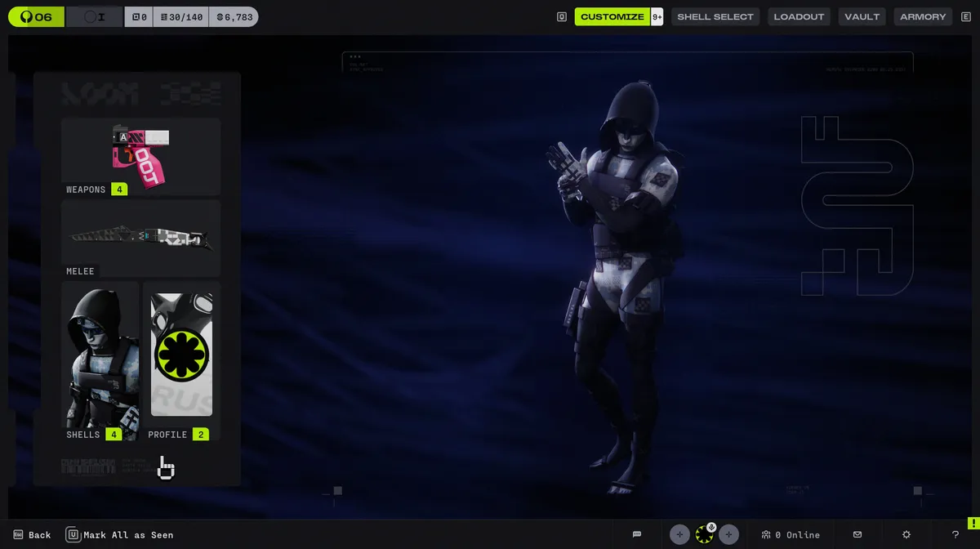The height and width of the screenshot is (549, 980).
Task: Open the Vault tab
Action: (862, 16)
